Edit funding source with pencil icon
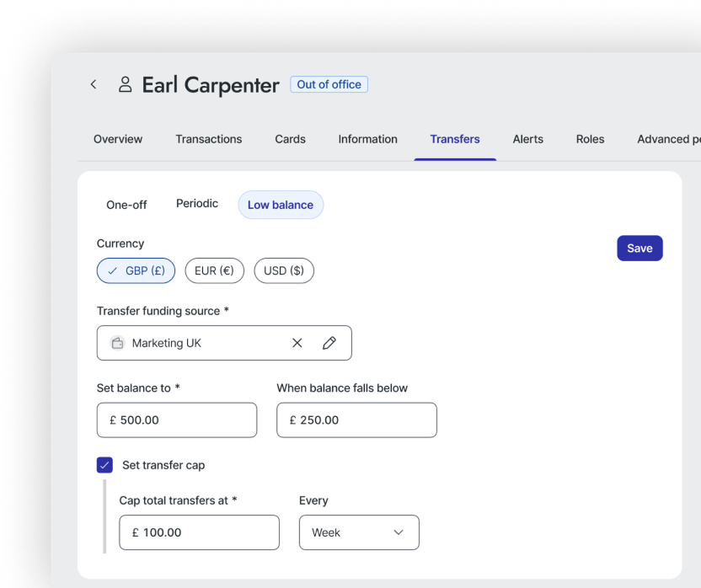The image size is (701, 588). click(329, 343)
